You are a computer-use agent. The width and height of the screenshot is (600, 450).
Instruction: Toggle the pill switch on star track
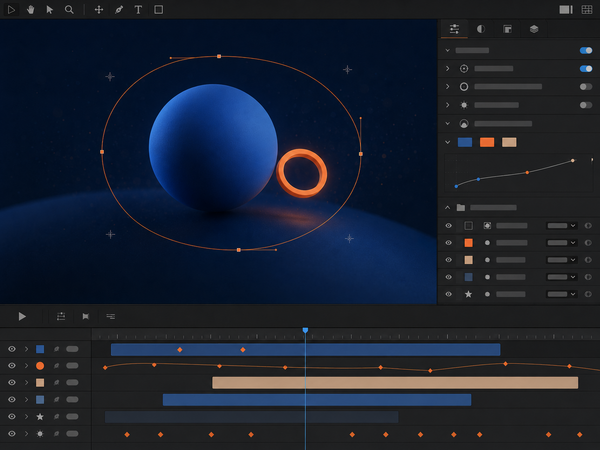72,416
